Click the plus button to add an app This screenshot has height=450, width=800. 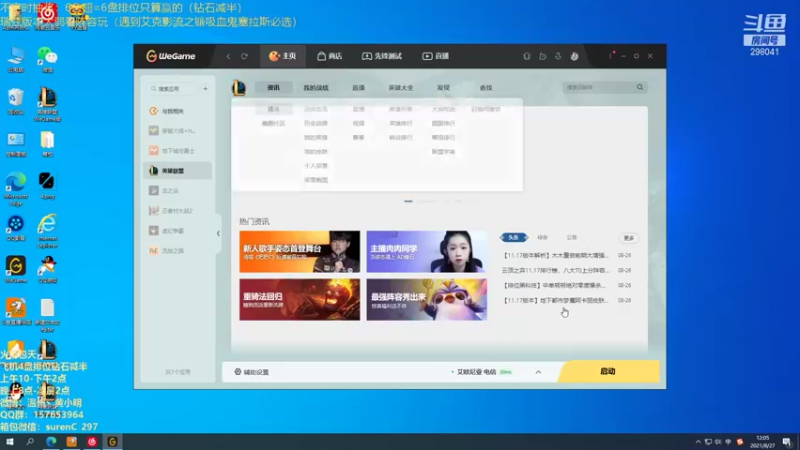tap(205, 89)
